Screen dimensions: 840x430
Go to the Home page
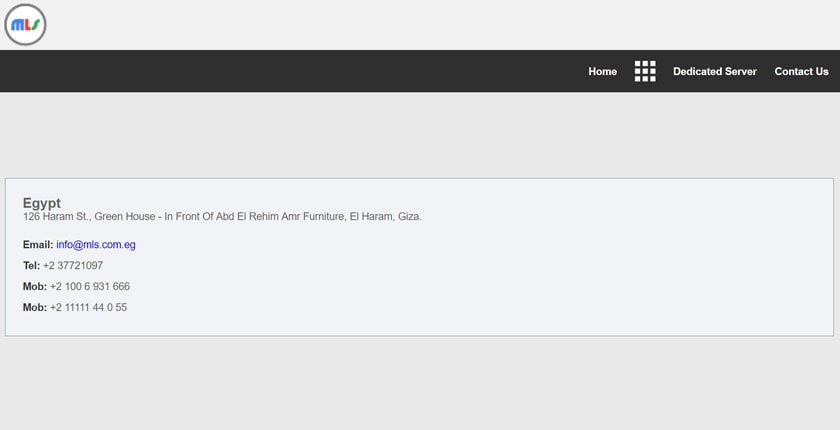[x=603, y=71]
